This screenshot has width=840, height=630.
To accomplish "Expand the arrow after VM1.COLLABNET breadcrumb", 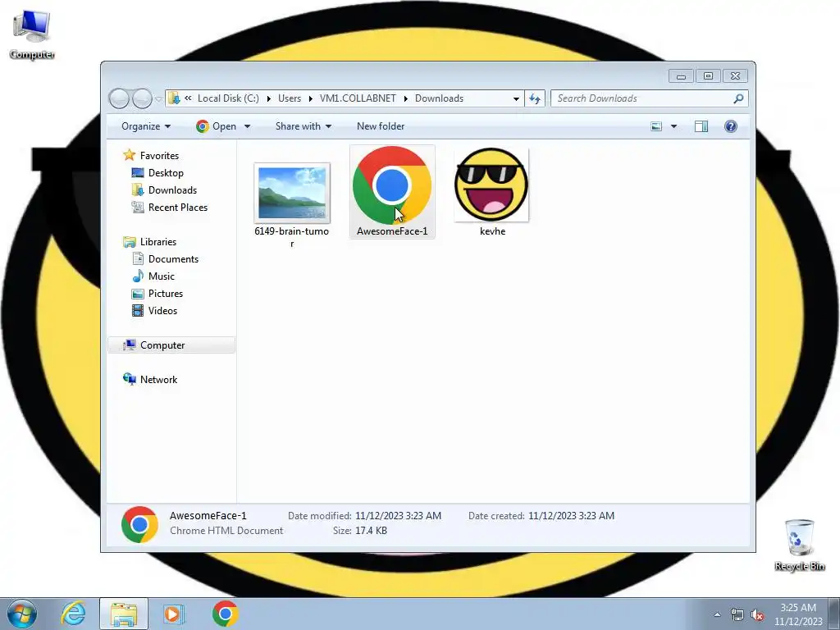I will pyautogui.click(x=405, y=98).
